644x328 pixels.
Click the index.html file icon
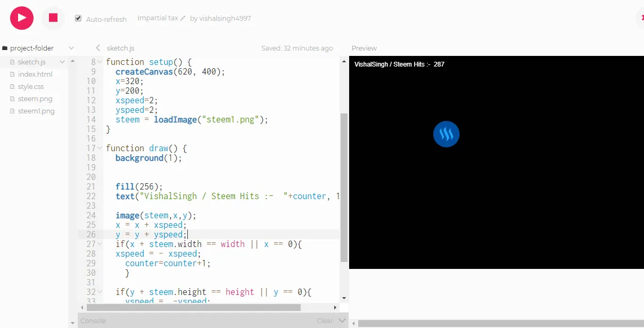click(13, 74)
